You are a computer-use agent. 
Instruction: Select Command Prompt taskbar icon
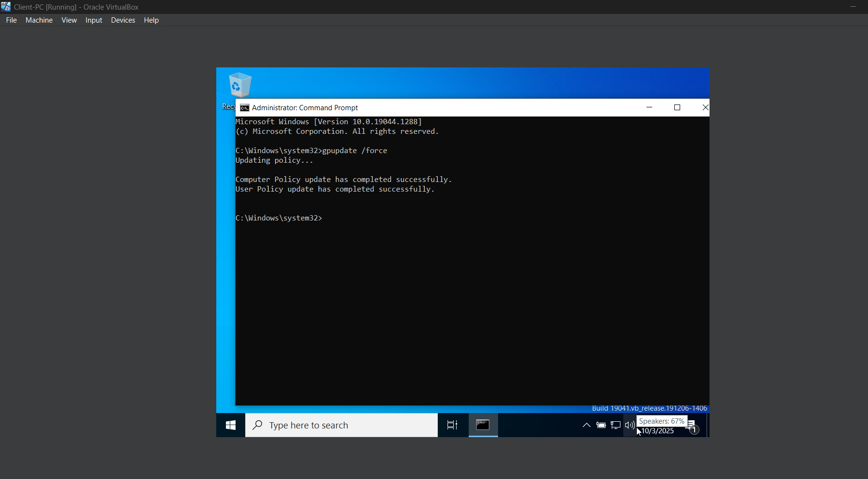[x=483, y=425]
